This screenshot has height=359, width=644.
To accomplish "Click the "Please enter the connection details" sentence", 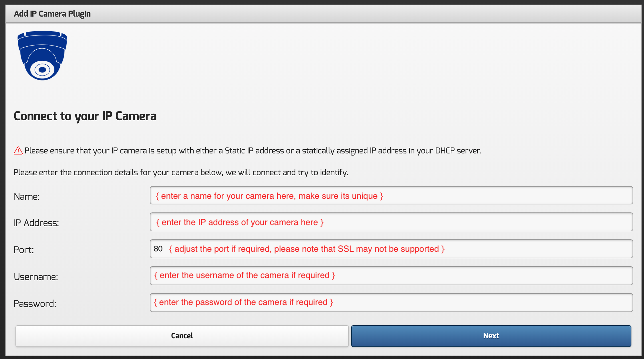I will [x=181, y=172].
